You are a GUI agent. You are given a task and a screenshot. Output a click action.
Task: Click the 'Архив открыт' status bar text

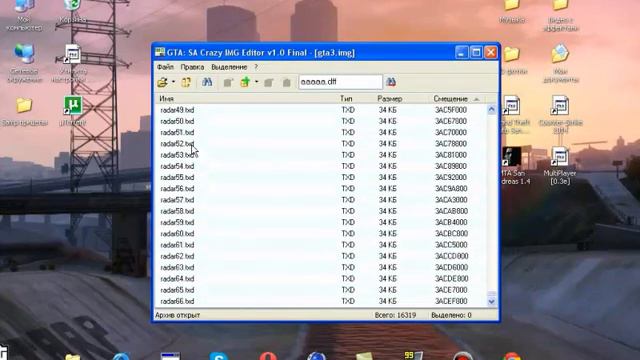(178, 315)
